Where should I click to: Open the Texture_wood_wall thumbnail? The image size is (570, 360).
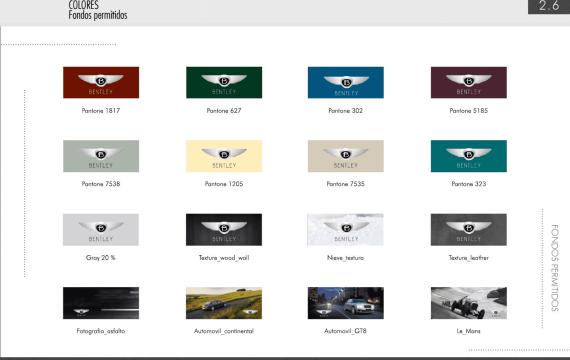(224, 229)
